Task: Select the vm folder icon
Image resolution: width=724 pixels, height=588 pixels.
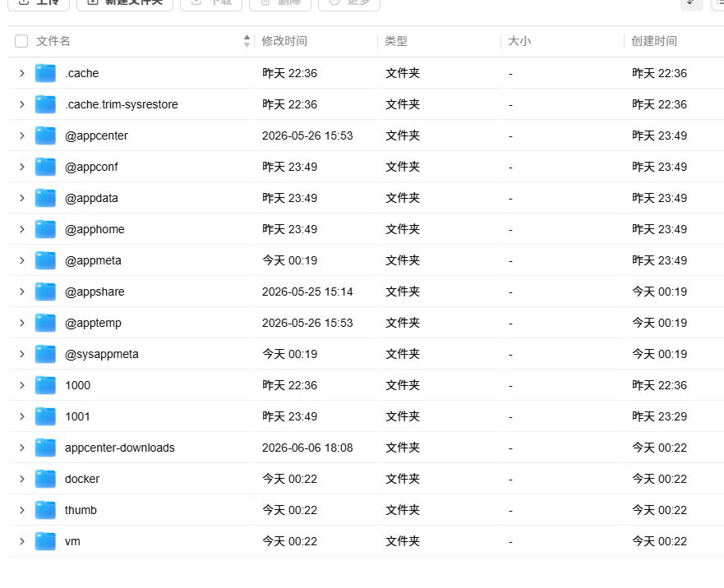Action: 45,541
